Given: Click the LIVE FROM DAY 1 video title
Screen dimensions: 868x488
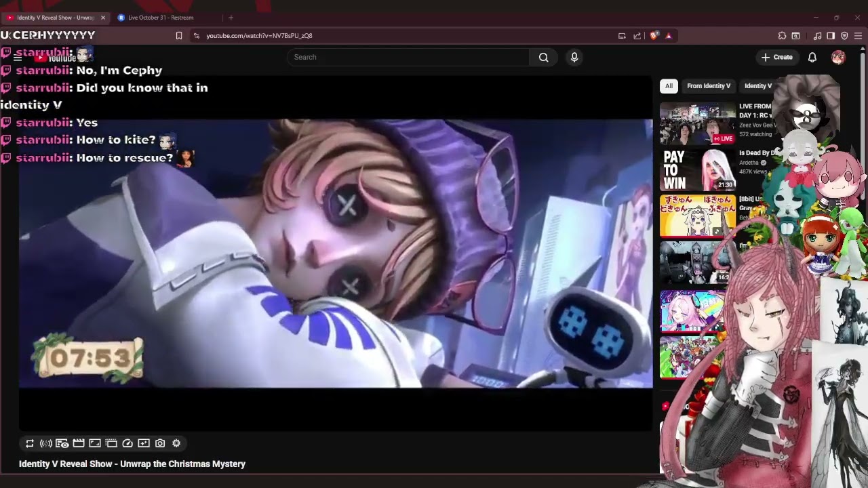Looking at the screenshot, I should [756, 110].
